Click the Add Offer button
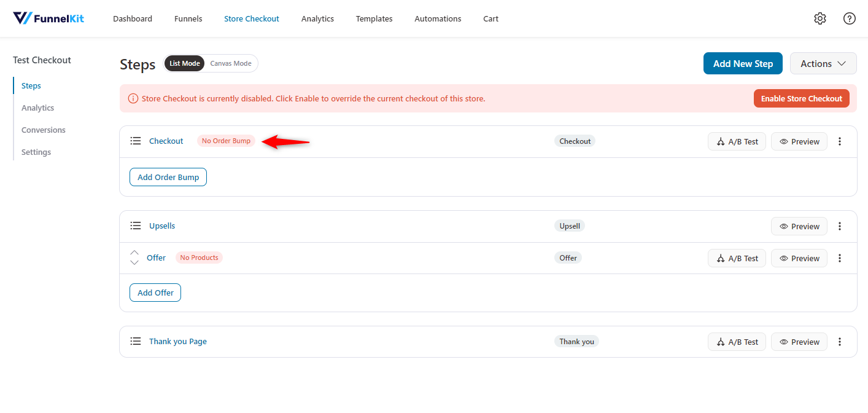Viewport: 868px width, 413px height. [155, 293]
